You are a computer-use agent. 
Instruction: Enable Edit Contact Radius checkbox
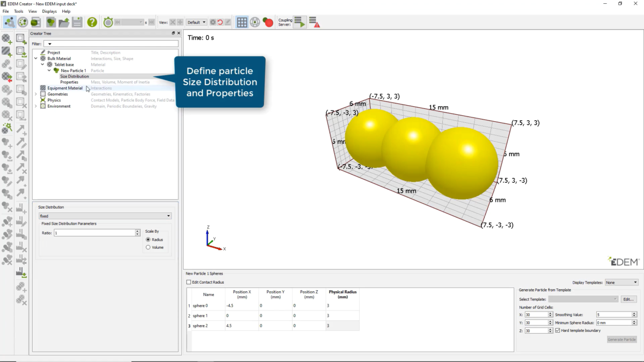pos(188,282)
